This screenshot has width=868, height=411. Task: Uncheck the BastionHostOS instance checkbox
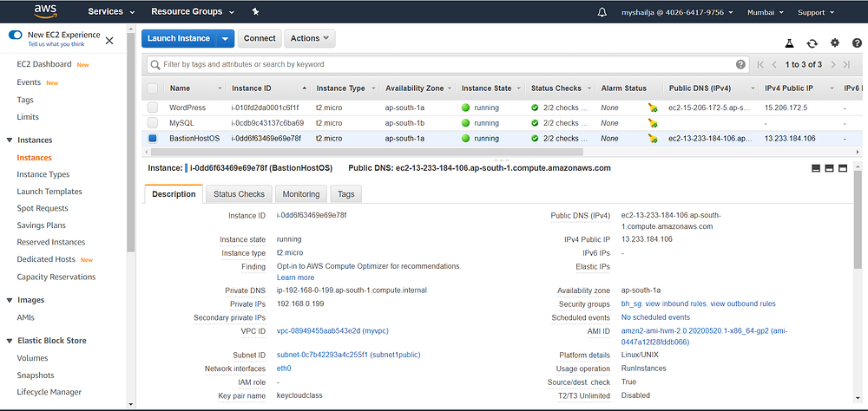point(152,138)
